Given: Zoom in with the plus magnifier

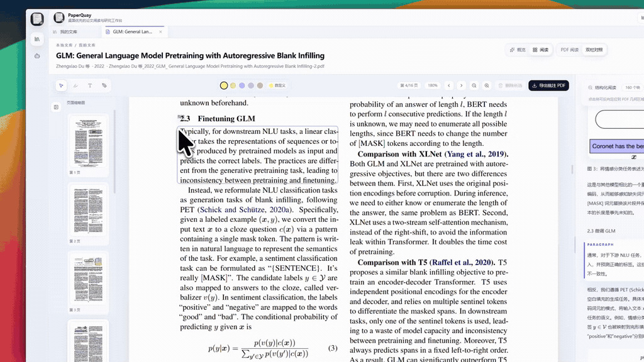Looking at the screenshot, I should [487, 85].
